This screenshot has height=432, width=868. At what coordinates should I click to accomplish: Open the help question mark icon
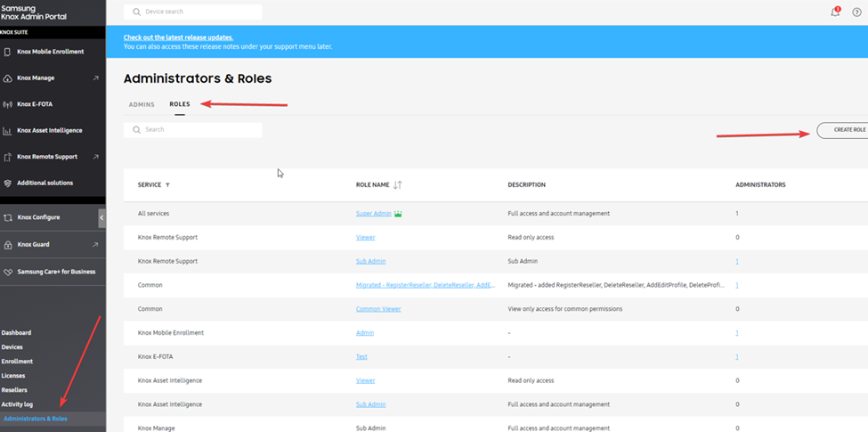(856, 12)
